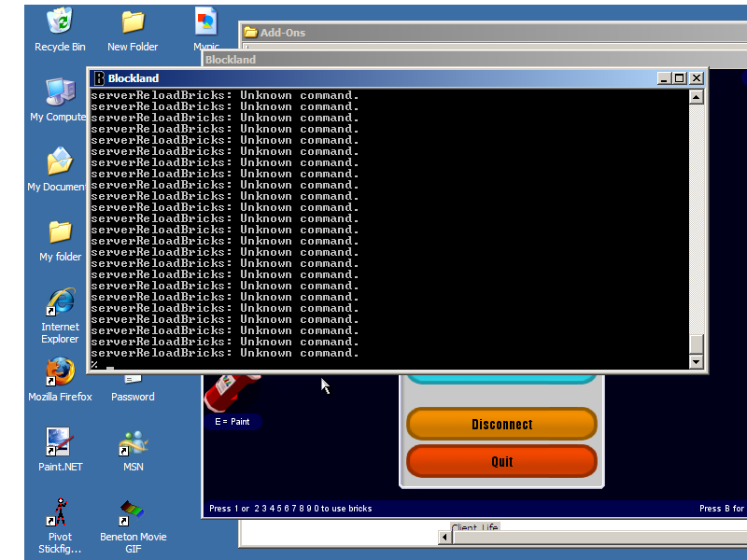Click the console scrollbar down arrow
The image size is (747, 560).
(696, 362)
